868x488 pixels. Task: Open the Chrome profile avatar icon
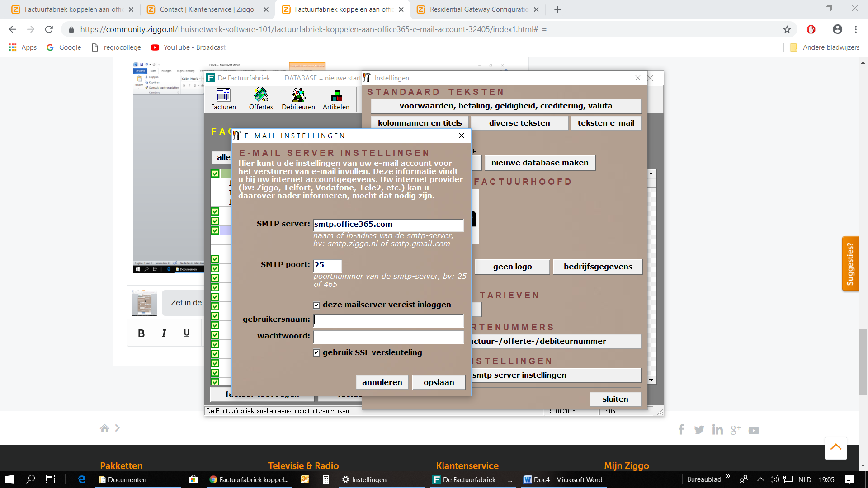pyautogui.click(x=837, y=29)
